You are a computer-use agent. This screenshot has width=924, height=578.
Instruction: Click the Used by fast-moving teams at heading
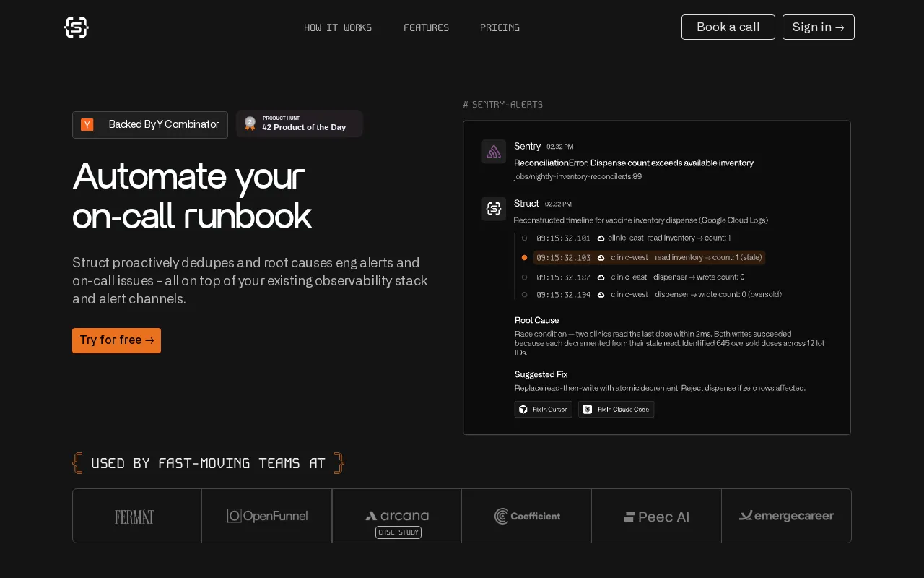[208, 463]
